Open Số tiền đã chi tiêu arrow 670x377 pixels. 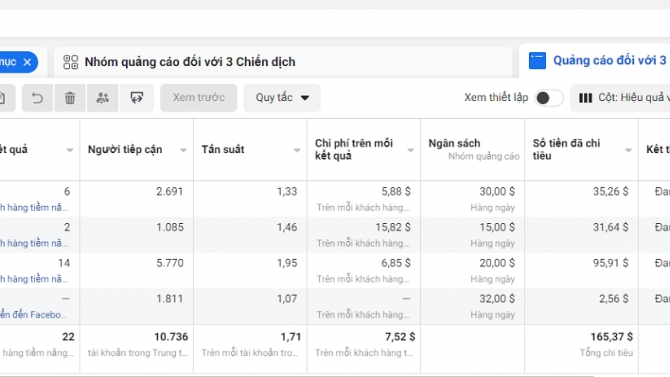tap(628, 150)
